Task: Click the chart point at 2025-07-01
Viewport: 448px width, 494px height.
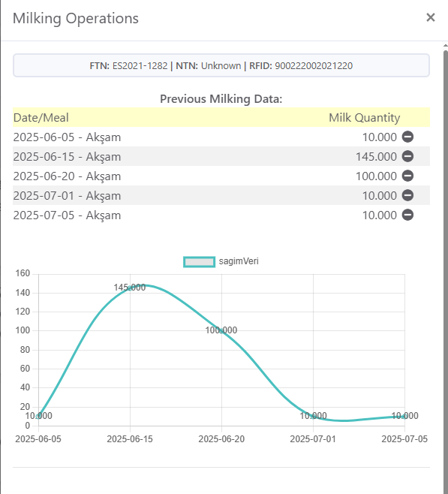Action: [x=313, y=416]
